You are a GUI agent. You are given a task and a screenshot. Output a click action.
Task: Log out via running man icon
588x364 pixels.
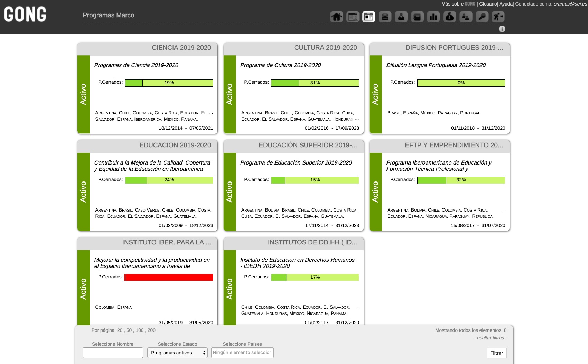coord(498,17)
